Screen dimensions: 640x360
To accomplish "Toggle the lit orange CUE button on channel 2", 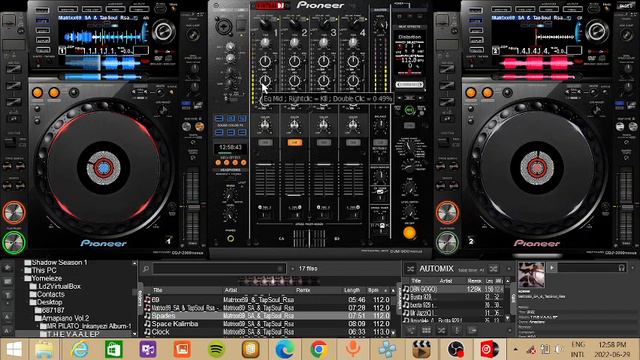I will tap(294, 142).
